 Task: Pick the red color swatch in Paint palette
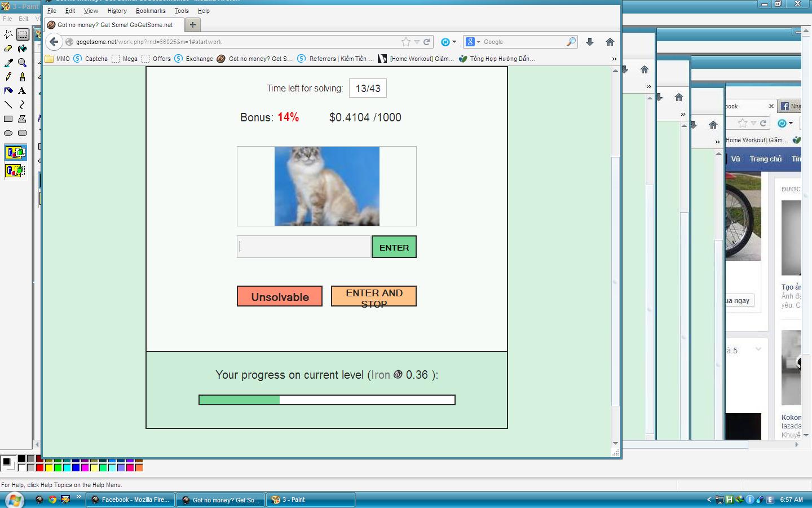(x=39, y=467)
